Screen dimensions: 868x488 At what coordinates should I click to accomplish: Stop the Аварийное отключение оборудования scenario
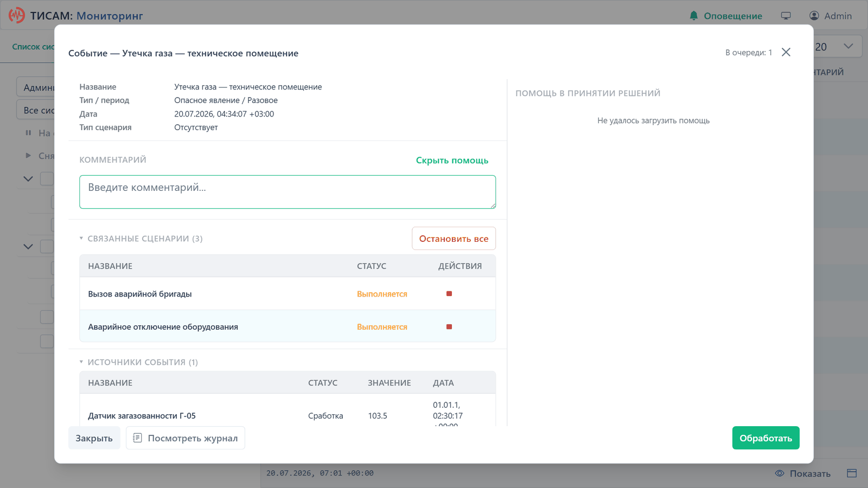449,327
